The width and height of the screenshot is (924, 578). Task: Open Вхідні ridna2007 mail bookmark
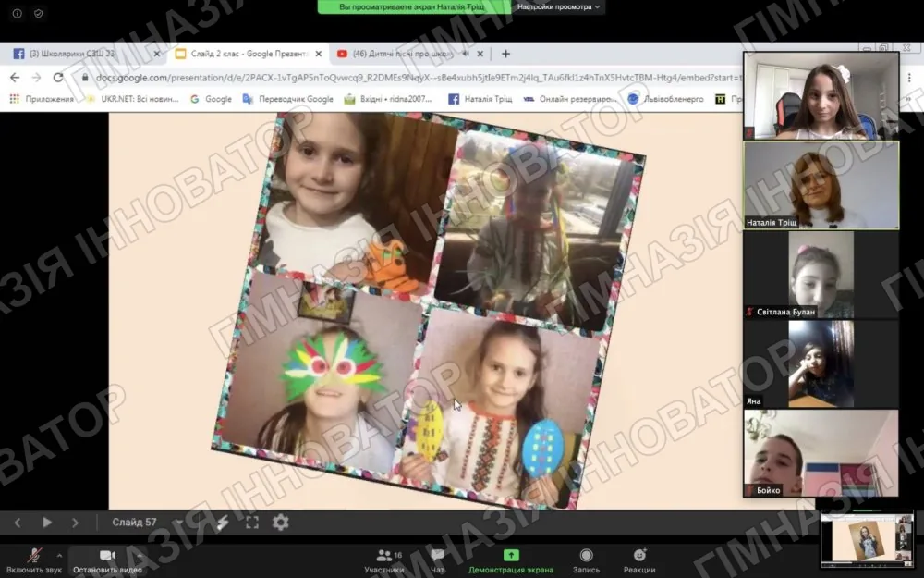click(389, 99)
